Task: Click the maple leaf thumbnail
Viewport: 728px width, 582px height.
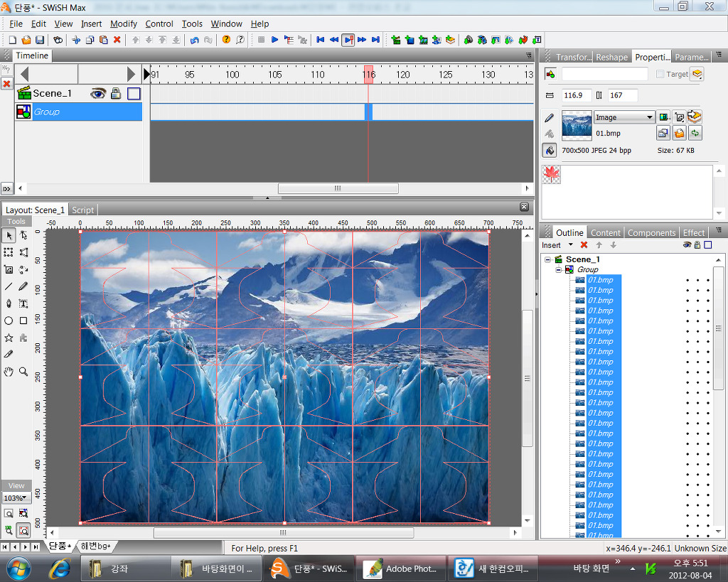Action: click(x=551, y=175)
